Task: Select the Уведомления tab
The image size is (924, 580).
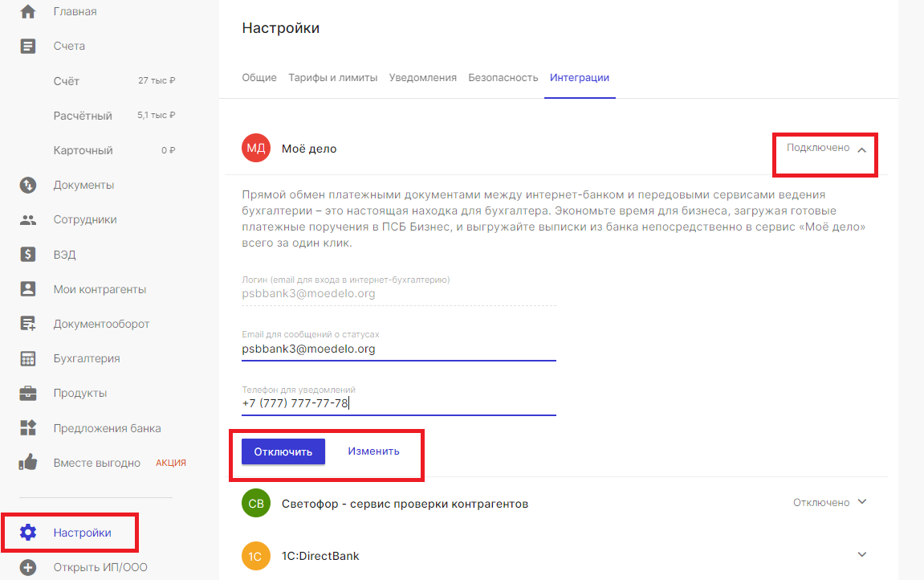Action: (x=423, y=78)
